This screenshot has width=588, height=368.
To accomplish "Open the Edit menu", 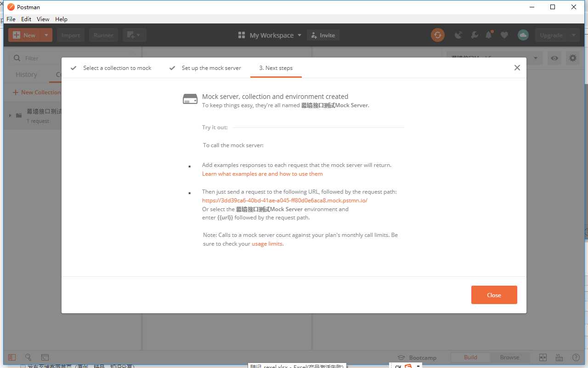I will pyautogui.click(x=26, y=19).
